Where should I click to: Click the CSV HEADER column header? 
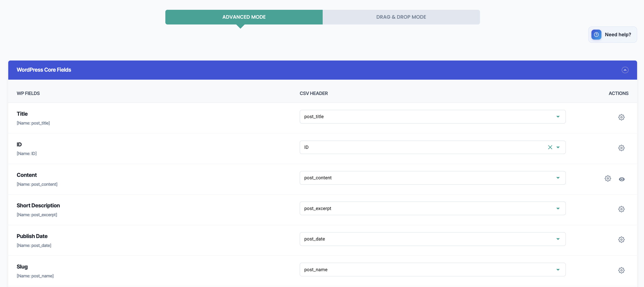click(314, 93)
